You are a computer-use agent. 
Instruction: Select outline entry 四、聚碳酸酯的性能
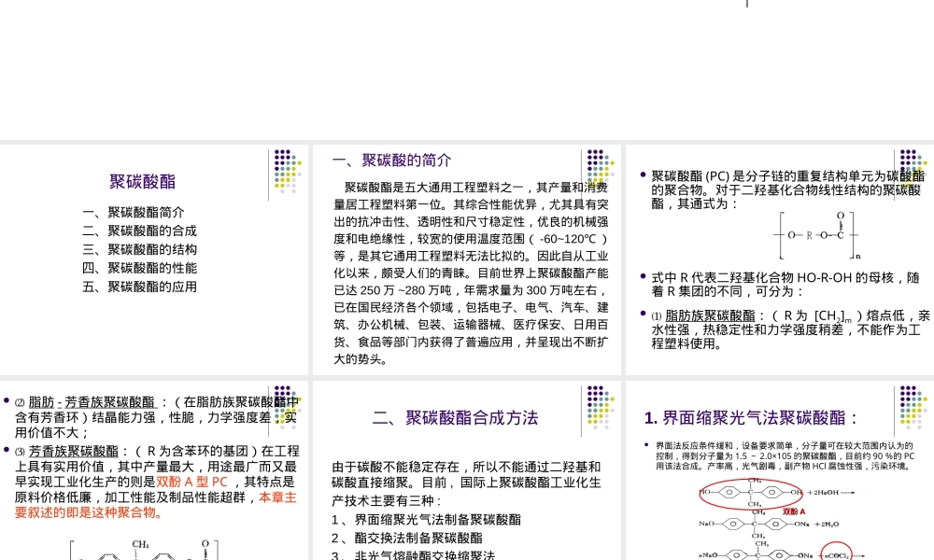[139, 268]
